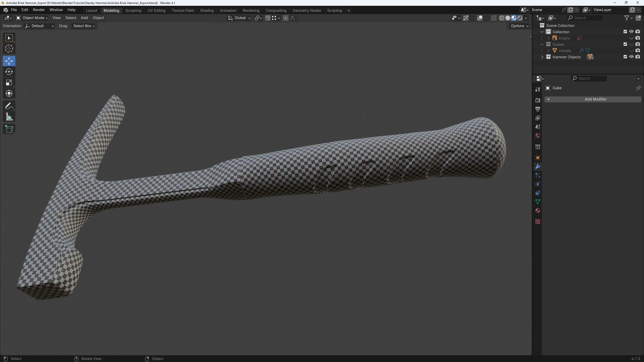Open Modifier Properties via the wrench icon
Screen dimensions: 644x362
(x=538, y=166)
